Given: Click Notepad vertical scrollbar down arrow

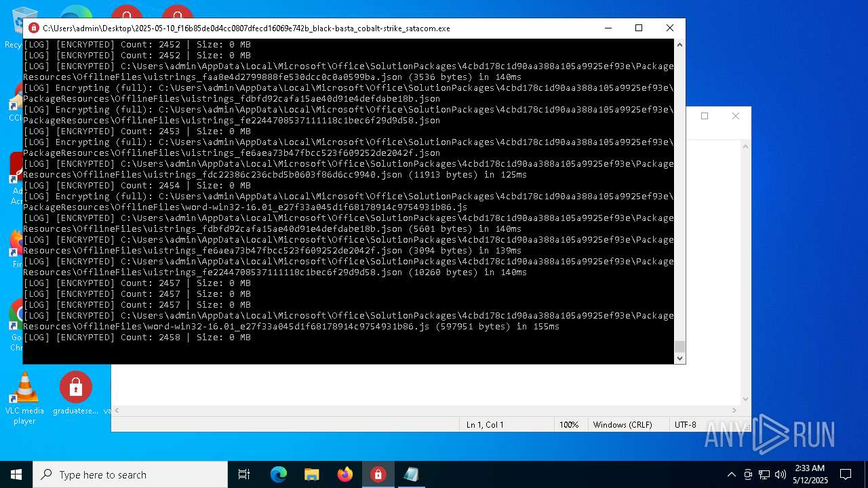Looking at the screenshot, I should (x=746, y=399).
